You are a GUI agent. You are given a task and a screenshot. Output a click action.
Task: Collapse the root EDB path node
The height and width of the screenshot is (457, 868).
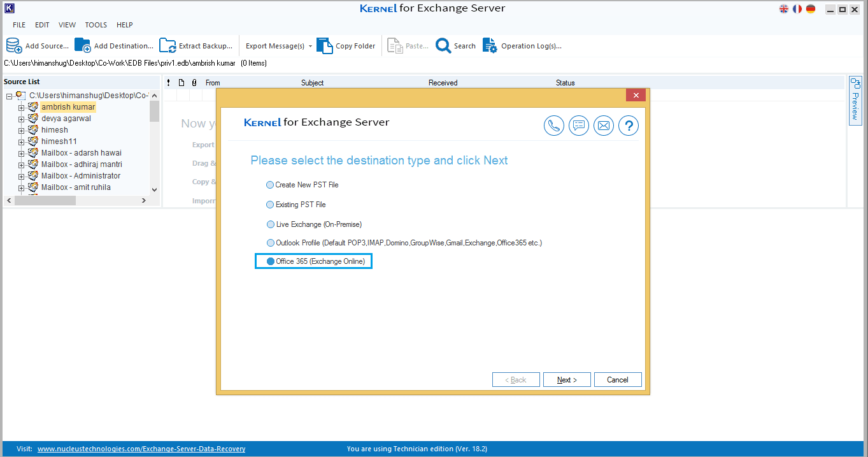(x=9, y=96)
